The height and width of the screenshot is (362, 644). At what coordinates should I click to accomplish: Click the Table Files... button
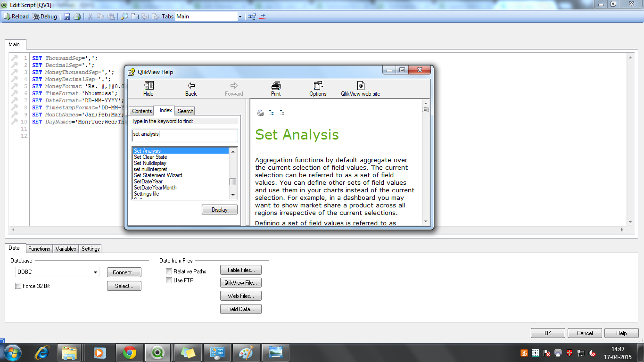click(241, 270)
